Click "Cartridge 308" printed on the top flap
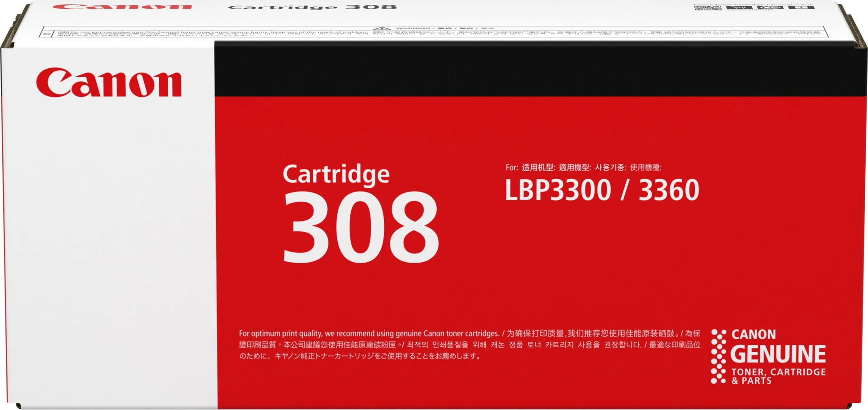Viewport: 868px width, 410px height. 313,7
